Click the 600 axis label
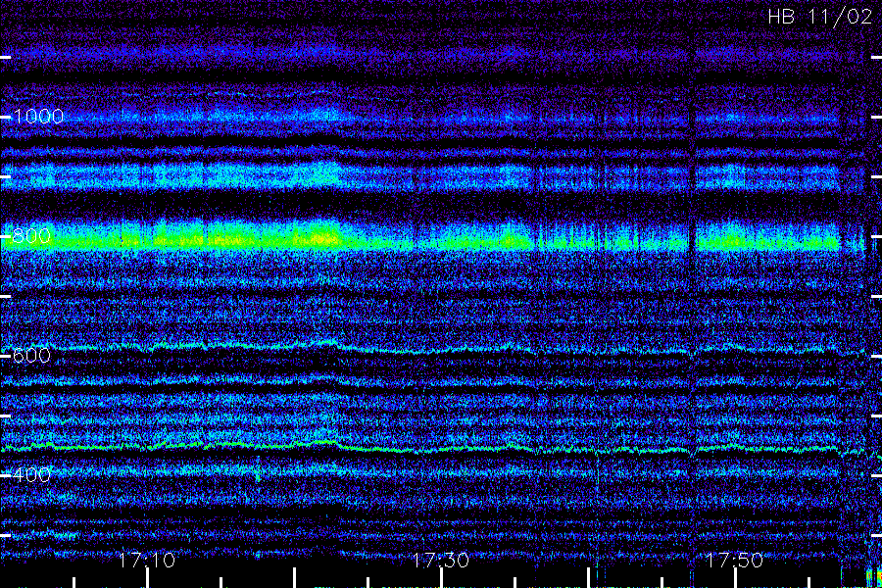This screenshot has height=588, width=882. coord(31,355)
